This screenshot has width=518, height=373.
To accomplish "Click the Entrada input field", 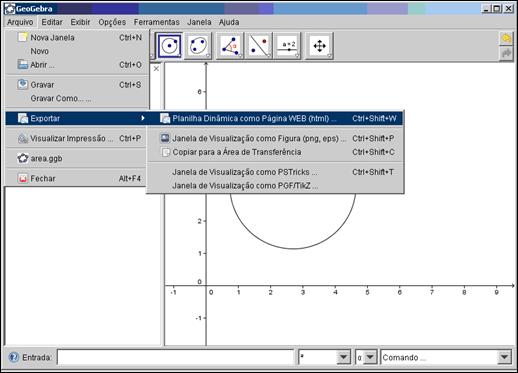I will click(175, 357).
